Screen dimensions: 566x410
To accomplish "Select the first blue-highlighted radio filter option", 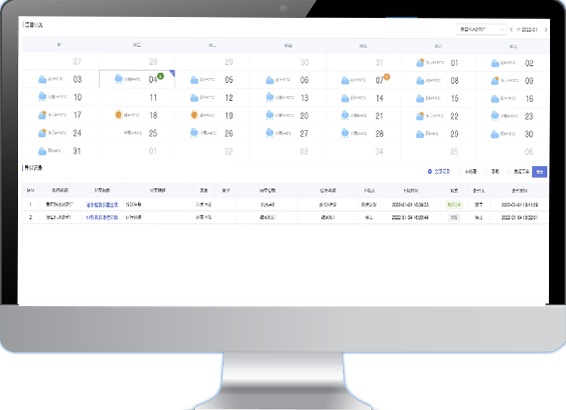I will point(430,171).
